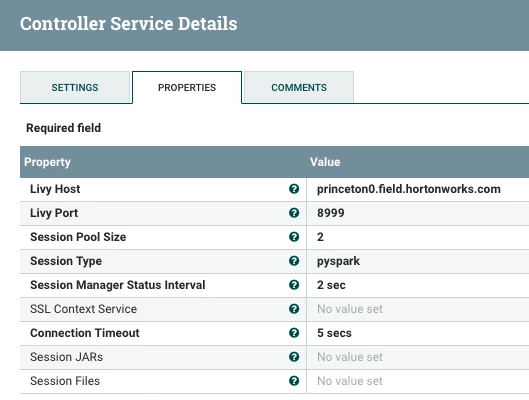Select the Livy Host property name
529x400 pixels.
55,189
